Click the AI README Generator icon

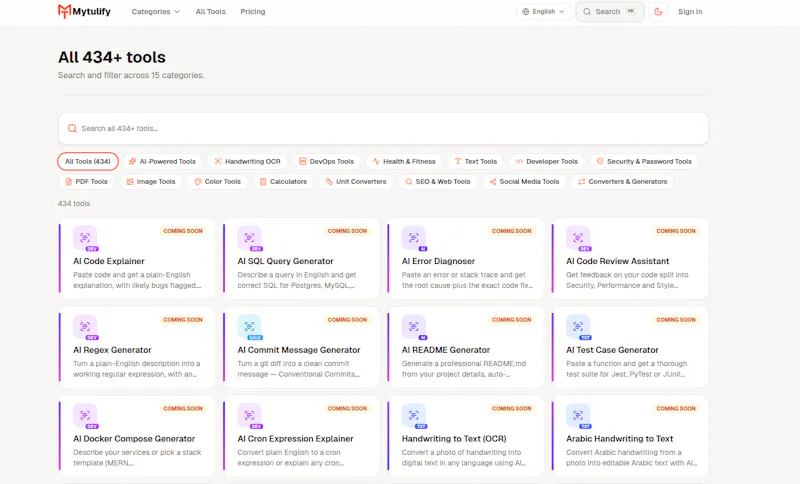[x=414, y=327]
